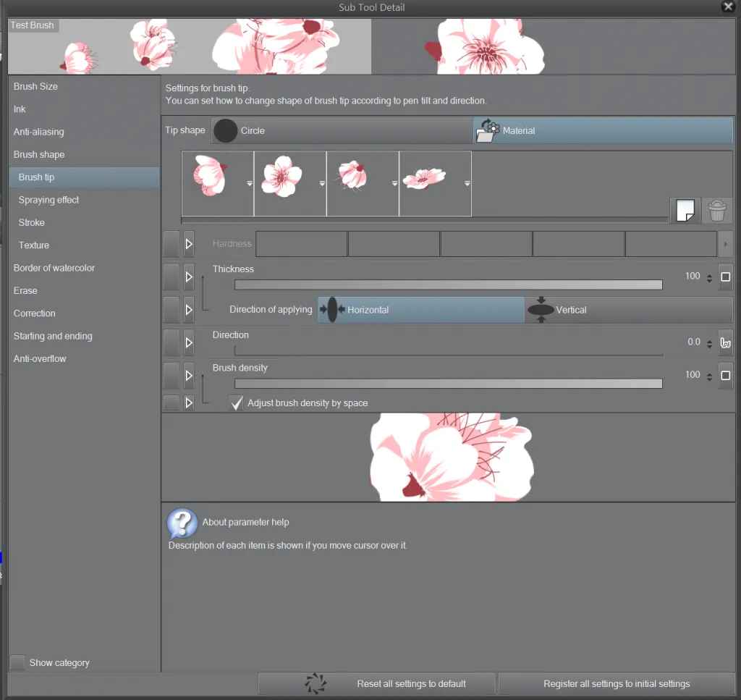
Task: Open the first brush tip thumbnail dropdown
Action: point(249,183)
